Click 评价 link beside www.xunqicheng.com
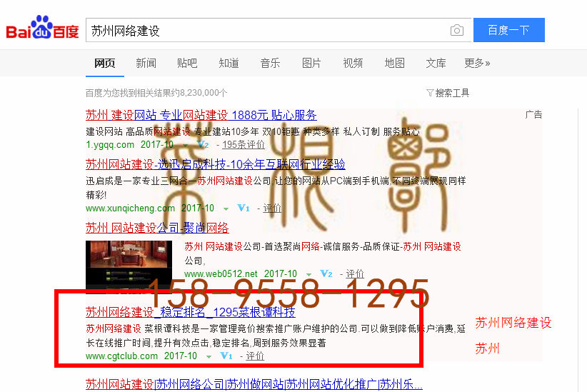 click(272, 208)
